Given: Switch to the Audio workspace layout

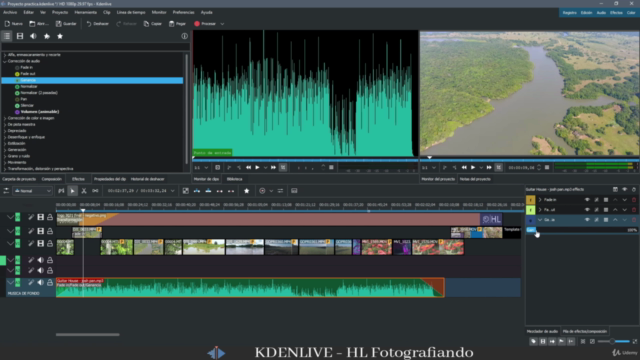Looking at the screenshot, I should tap(601, 13).
